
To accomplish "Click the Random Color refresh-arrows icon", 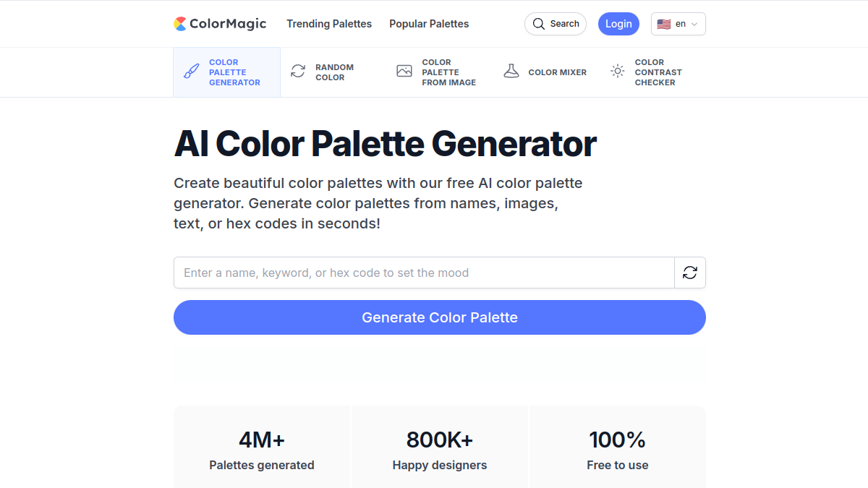I will [x=298, y=71].
